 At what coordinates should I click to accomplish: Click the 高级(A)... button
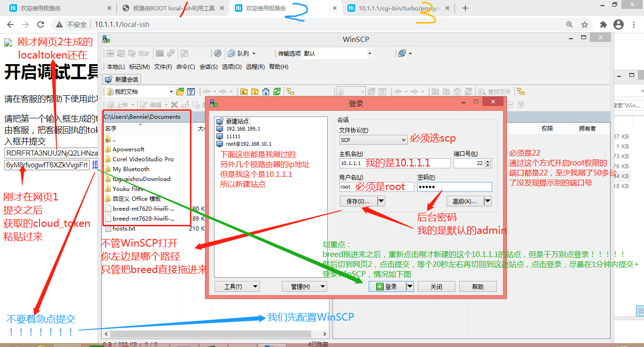465,201
